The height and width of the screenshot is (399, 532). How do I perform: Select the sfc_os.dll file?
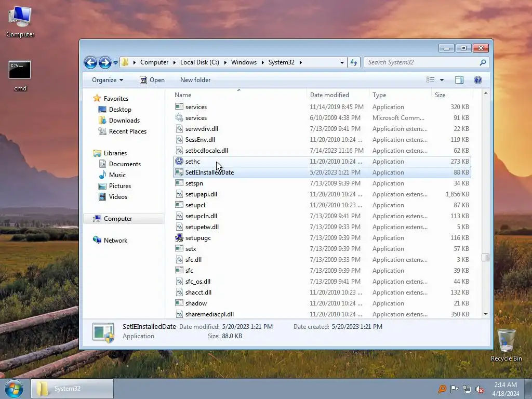point(197,282)
